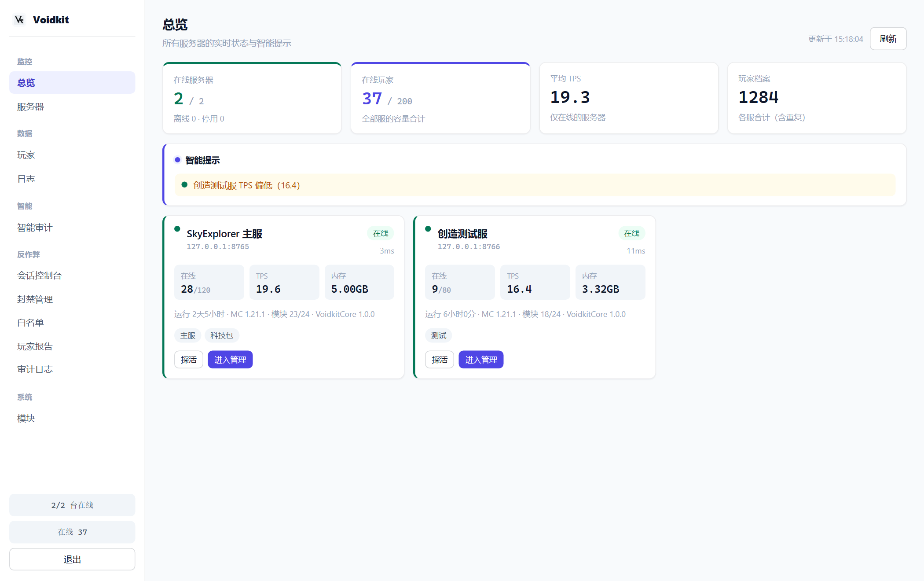Click the 在线 37 status pill

[x=72, y=532]
